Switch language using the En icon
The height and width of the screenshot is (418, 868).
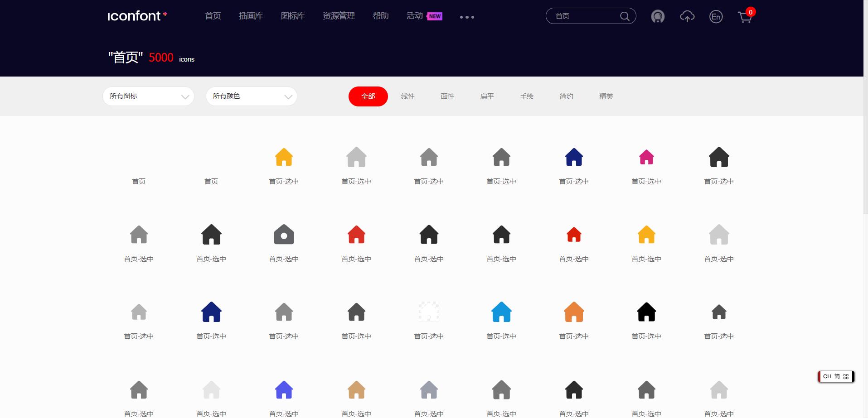(x=715, y=16)
